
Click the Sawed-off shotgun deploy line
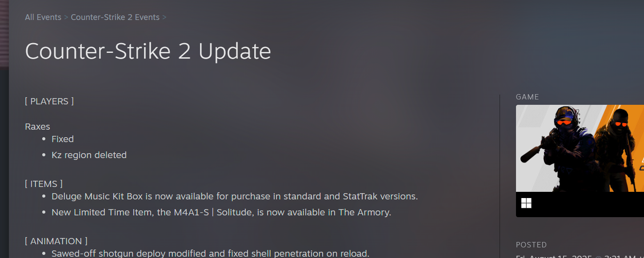[211, 254]
